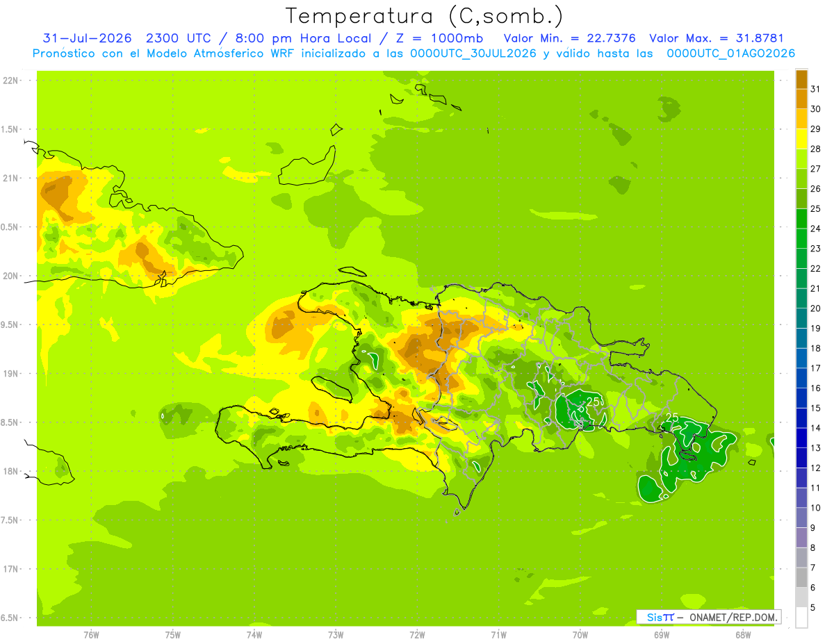834x644 pixels.
Task: Click the 'Valor Min. = 22.7376' value
Action: (x=569, y=38)
